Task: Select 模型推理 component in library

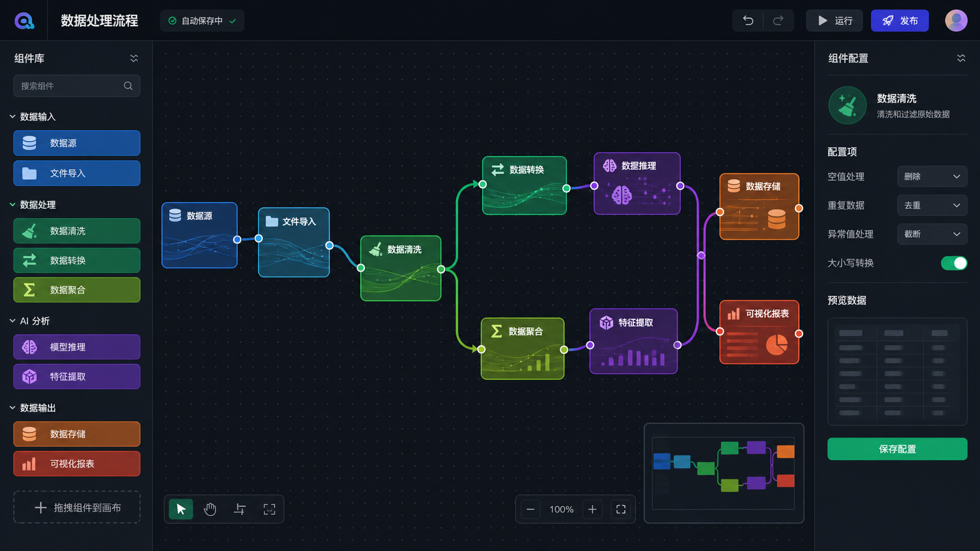Action: [x=77, y=347]
